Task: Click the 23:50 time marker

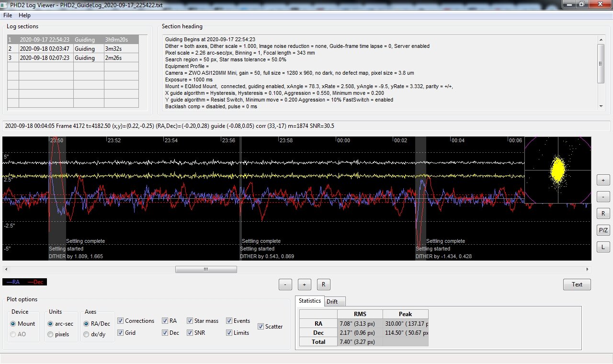Action: (57, 140)
